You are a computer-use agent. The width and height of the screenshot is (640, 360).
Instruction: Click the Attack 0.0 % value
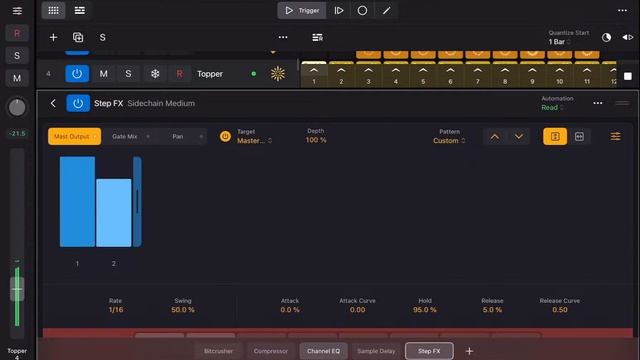coord(290,310)
